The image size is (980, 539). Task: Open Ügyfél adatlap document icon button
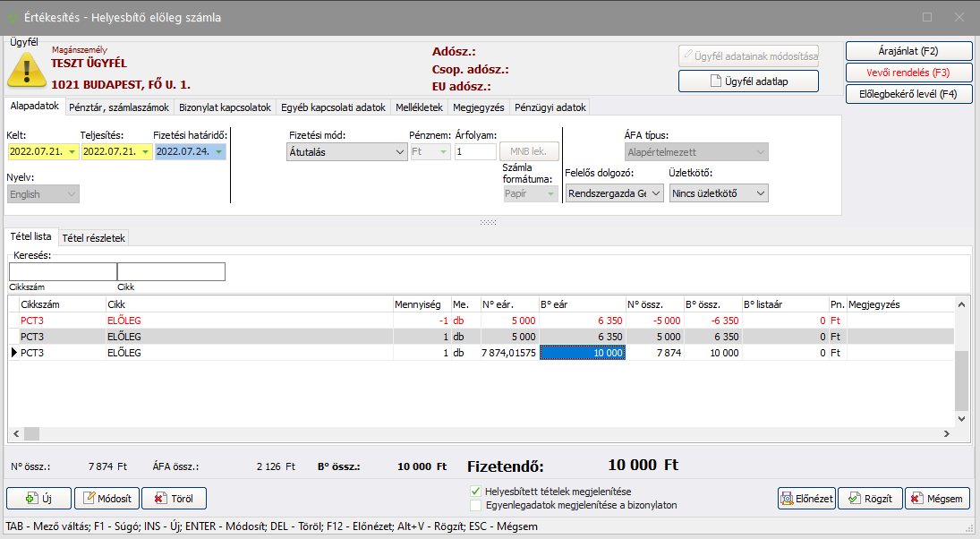click(715, 81)
